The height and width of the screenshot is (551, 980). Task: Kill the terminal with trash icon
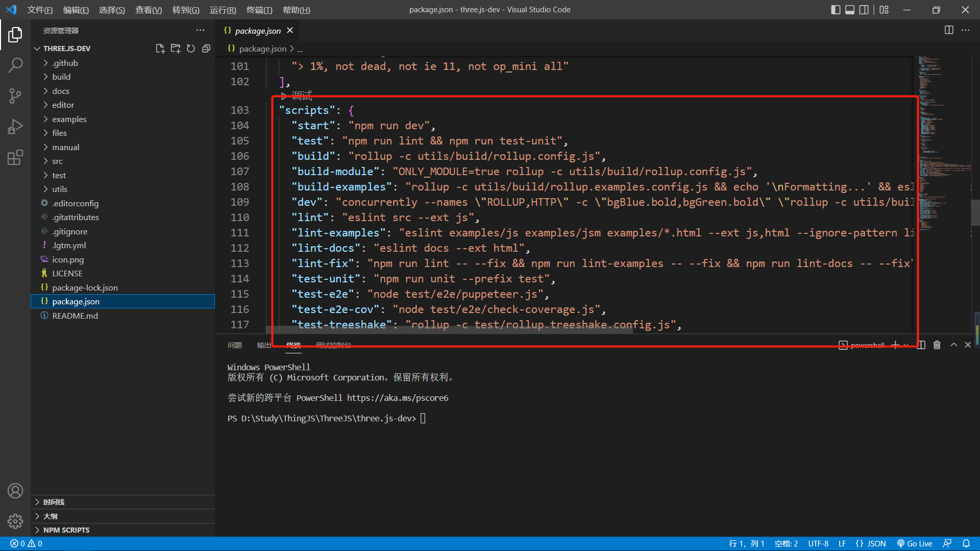point(937,345)
